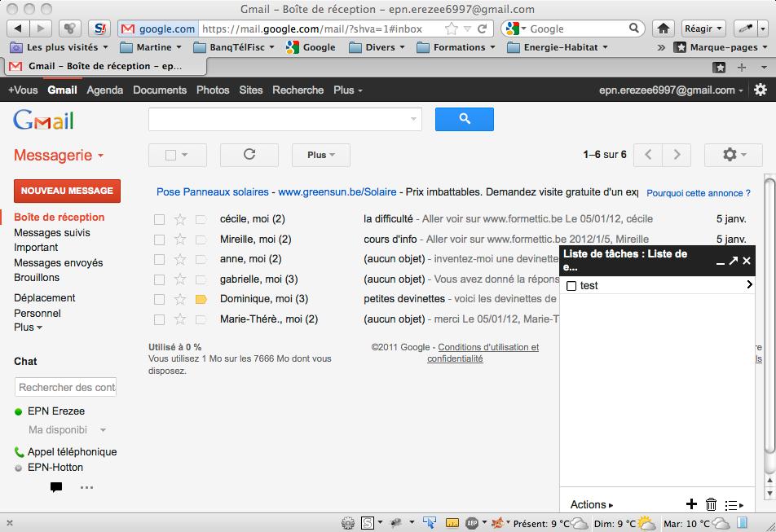This screenshot has height=532, width=776.
Task: Click the blue Gmail search button
Action: [x=465, y=119]
